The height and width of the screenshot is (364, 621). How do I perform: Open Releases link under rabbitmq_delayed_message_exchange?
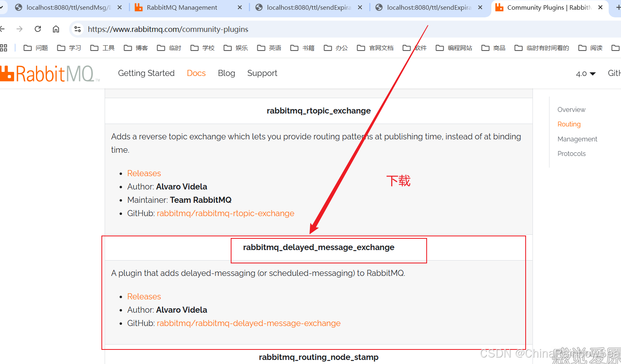(x=144, y=297)
